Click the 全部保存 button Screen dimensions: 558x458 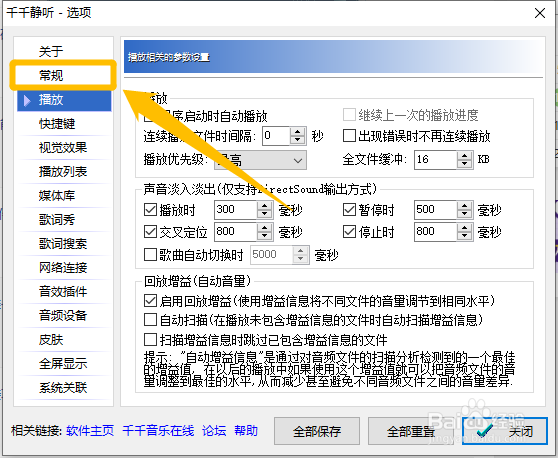pyautogui.click(x=317, y=431)
